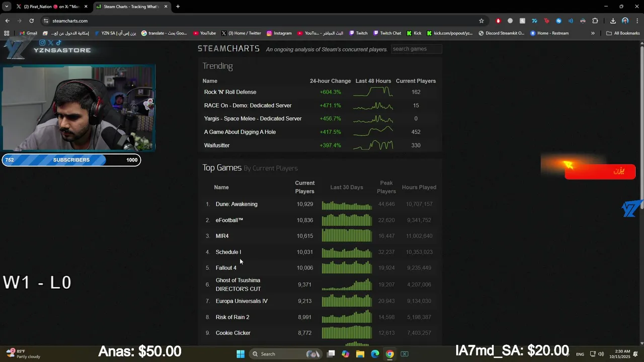Open the weather widget showing 85°F
644x362 pixels.
[23, 354]
